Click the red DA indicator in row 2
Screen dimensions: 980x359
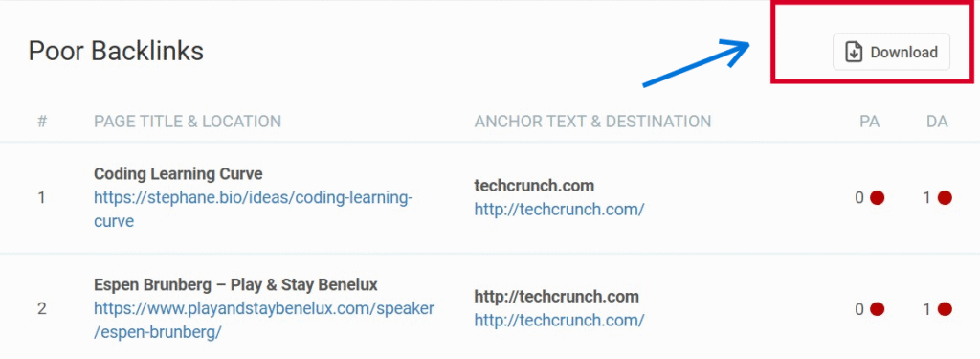pyautogui.click(x=945, y=309)
